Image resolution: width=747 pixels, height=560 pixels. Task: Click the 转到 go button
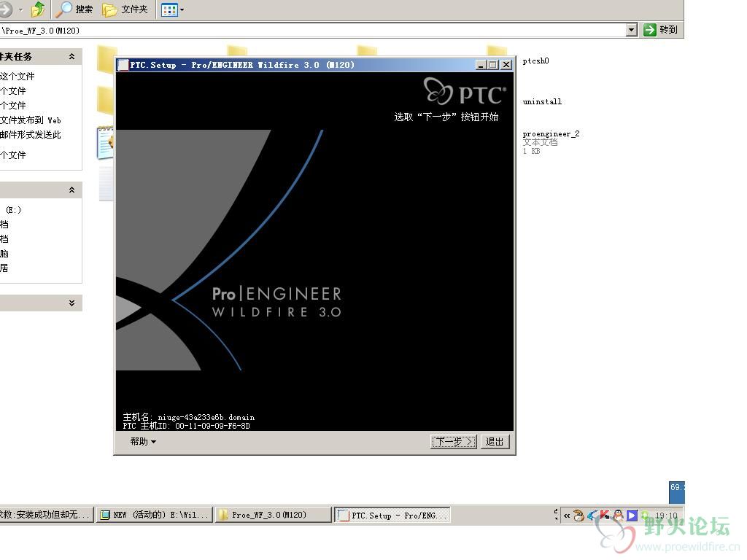(660, 30)
